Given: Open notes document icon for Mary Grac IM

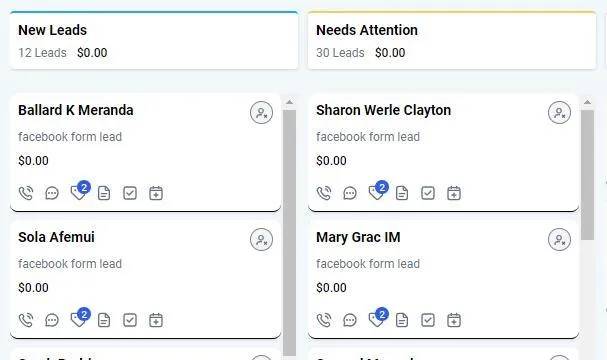Looking at the screenshot, I should coord(402,320).
